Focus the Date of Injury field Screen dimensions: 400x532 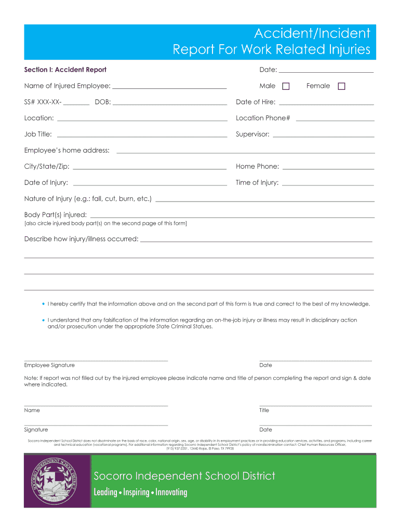pos(151,182)
